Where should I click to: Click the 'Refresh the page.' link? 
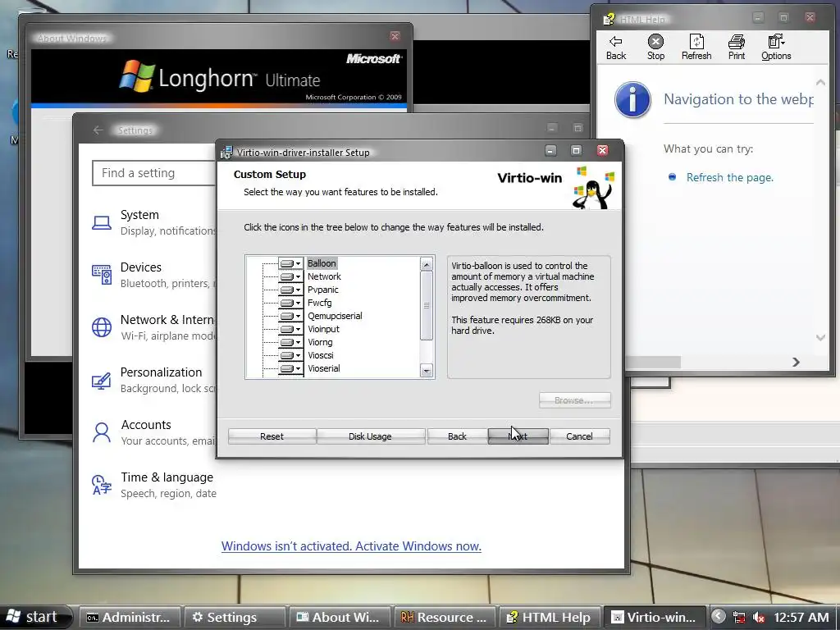coord(729,177)
